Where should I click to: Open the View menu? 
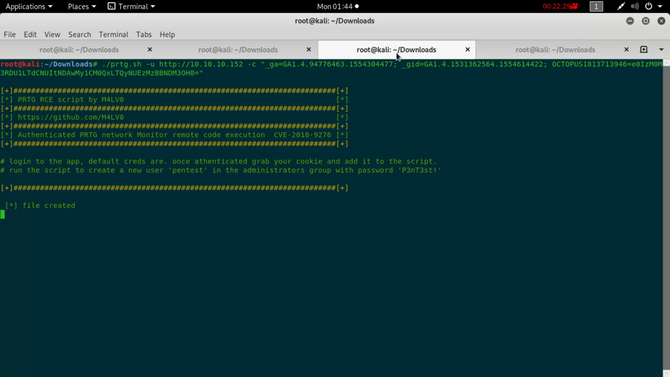point(52,34)
